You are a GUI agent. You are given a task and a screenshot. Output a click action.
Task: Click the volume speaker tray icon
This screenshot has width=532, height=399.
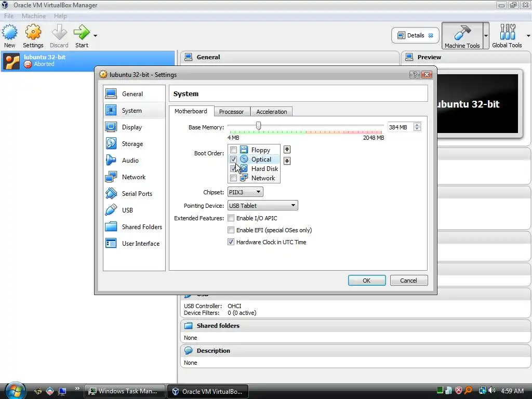[492, 391]
